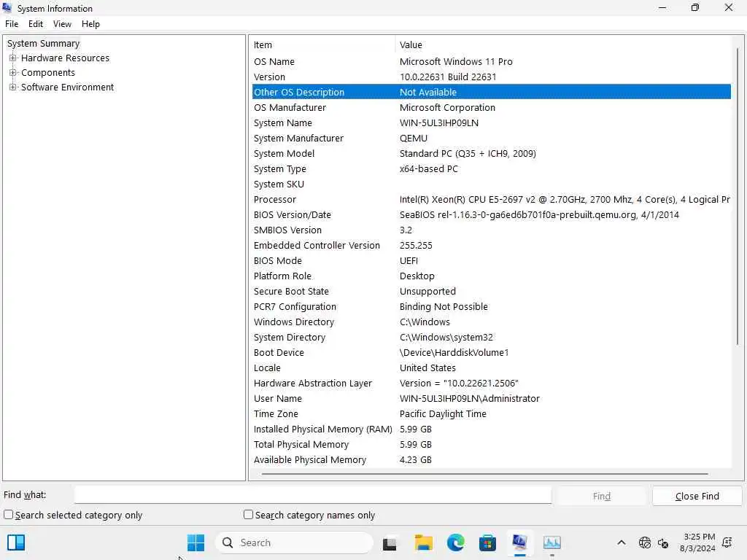
Task: Select the Available Physical Memory row
Action: (491, 459)
